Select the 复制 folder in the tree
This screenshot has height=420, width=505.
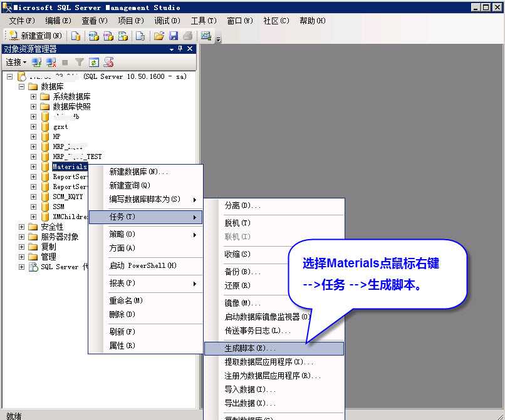point(49,247)
